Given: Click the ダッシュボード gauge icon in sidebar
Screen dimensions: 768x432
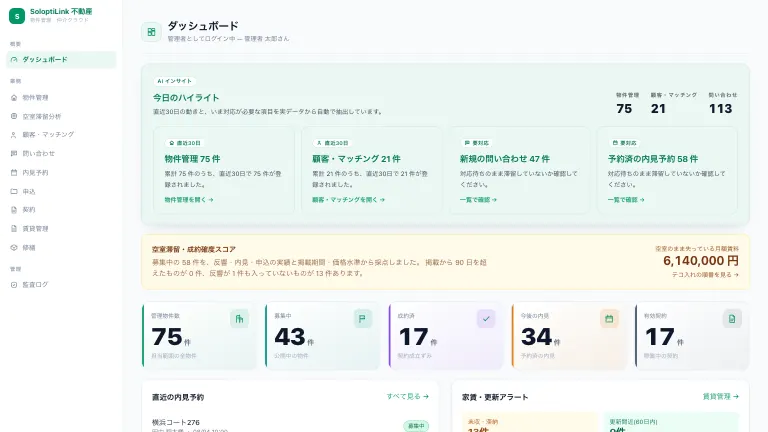Looking at the screenshot, I should coord(14,60).
